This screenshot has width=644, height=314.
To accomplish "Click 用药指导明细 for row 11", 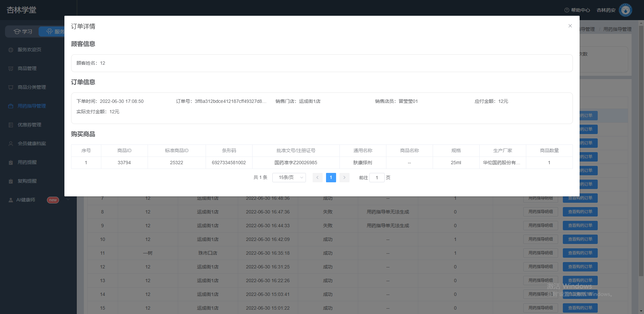I will coord(540,253).
